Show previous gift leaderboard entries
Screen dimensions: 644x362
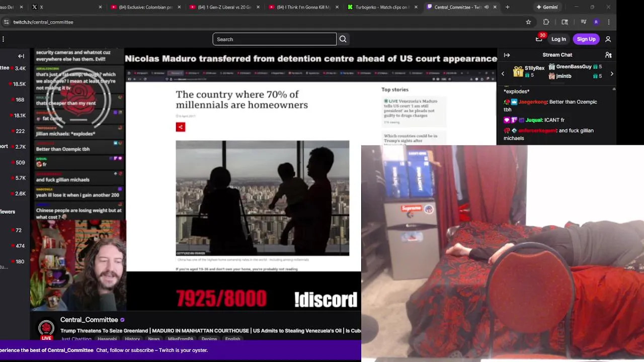503,74
